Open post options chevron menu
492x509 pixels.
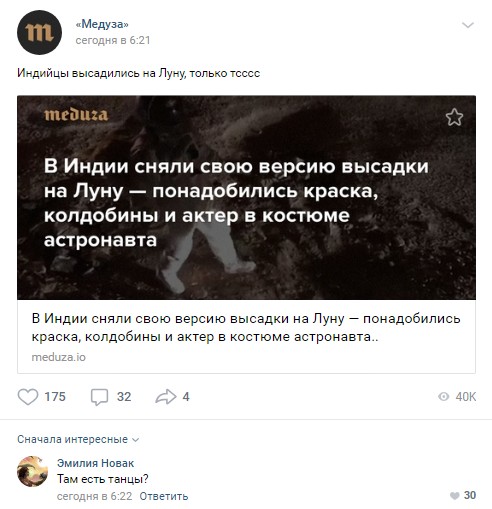(468, 25)
